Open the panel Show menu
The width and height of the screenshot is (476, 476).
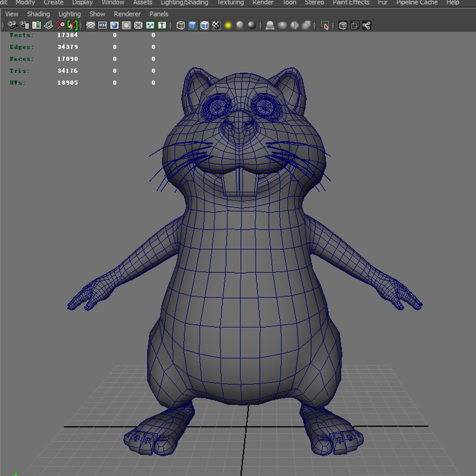[97, 14]
